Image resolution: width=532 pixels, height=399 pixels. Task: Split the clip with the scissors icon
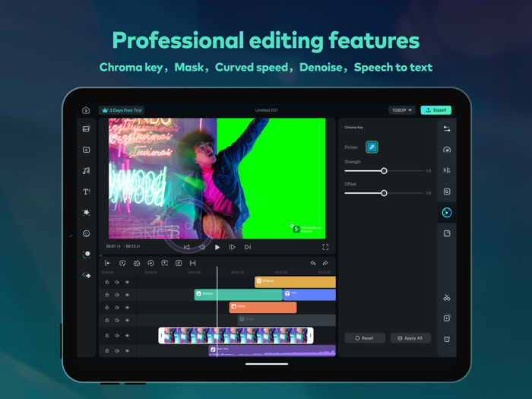pyautogui.click(x=447, y=298)
